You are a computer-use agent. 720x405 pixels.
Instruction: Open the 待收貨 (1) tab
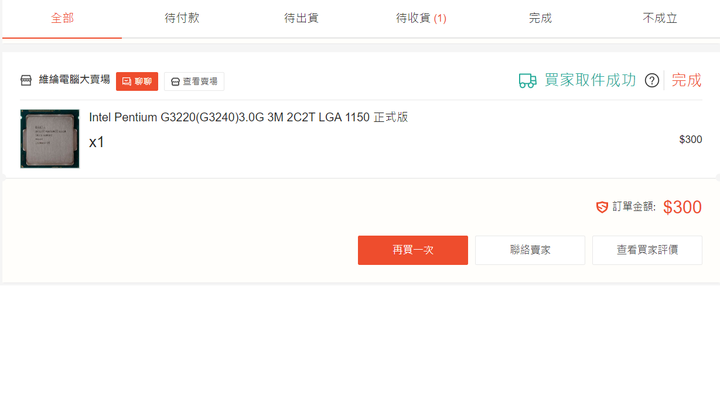pos(421,18)
